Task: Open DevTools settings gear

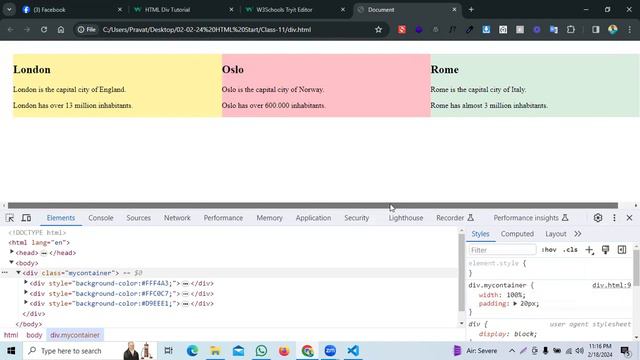Action: [598, 218]
